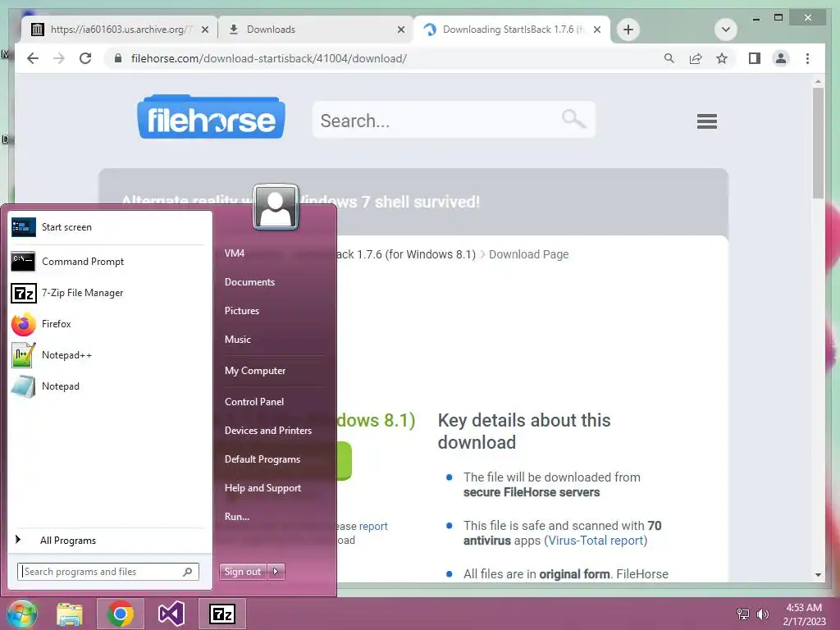
Task: Click the page vertical scrollbar thumb
Action: 818,143
